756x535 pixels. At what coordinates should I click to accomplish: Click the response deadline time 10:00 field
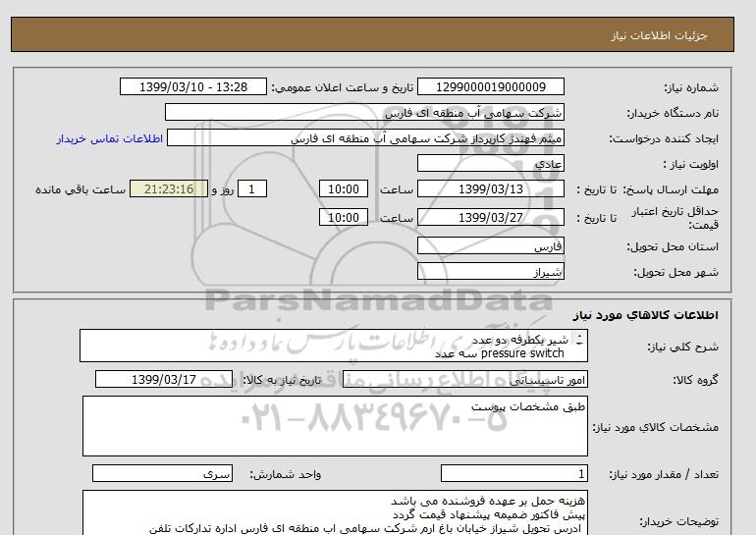[x=344, y=188]
